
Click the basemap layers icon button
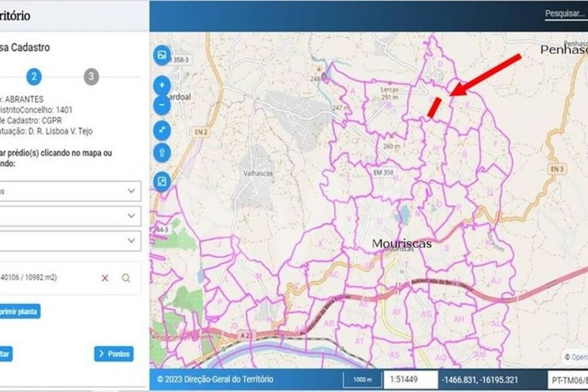[162, 55]
